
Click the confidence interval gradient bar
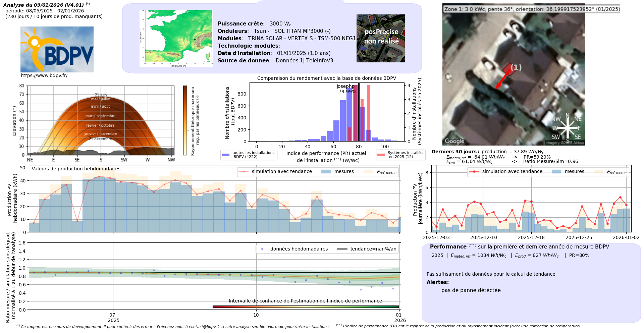point(306,307)
